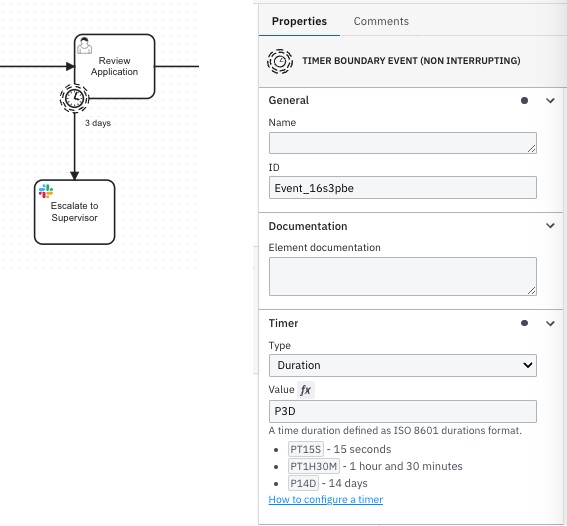Collapse the Documentation section

(x=550, y=226)
